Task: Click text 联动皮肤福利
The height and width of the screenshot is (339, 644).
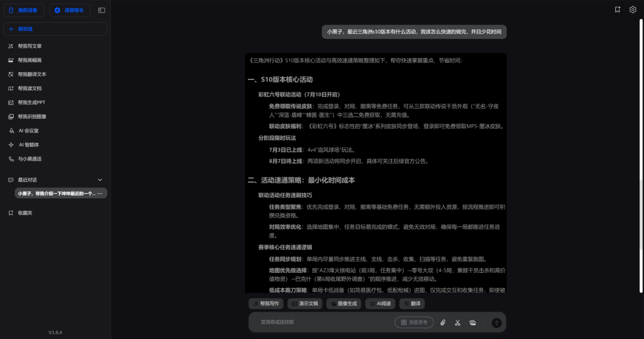Action: pos(285,126)
